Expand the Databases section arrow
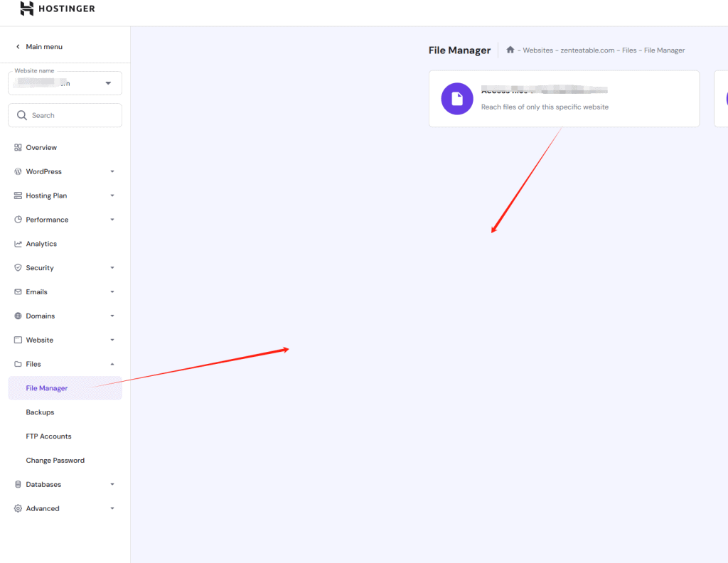The height and width of the screenshot is (563, 728). pyautogui.click(x=112, y=485)
